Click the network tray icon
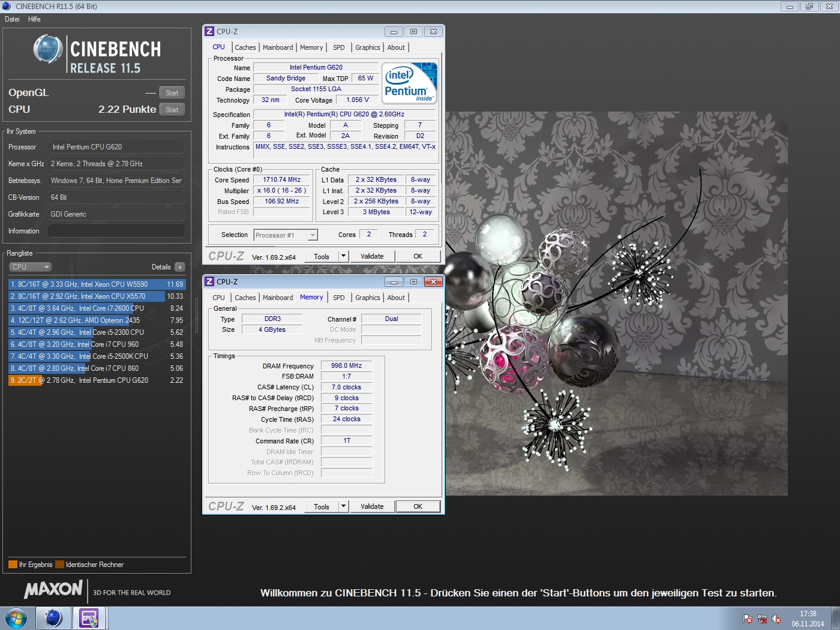The width and height of the screenshot is (840, 630). tap(762, 619)
